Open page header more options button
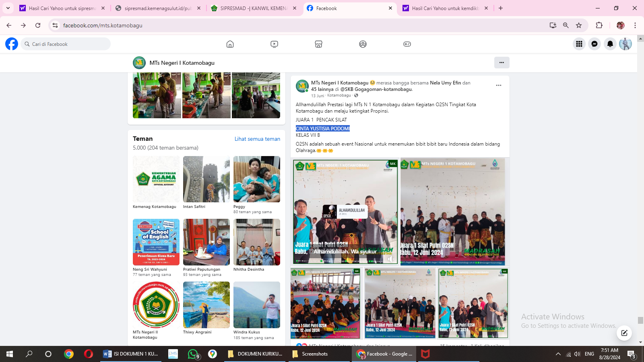The image size is (644, 362). [x=502, y=63]
